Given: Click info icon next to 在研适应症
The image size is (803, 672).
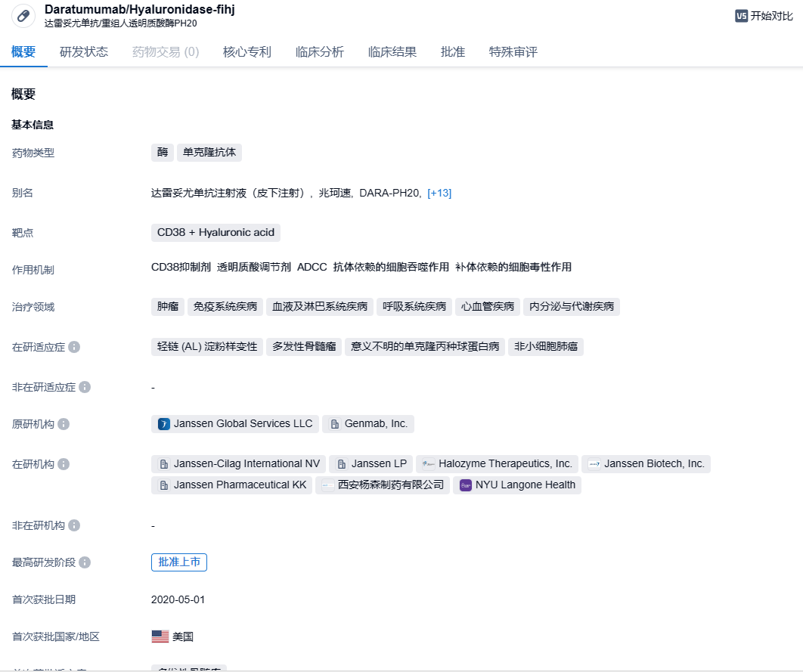Looking at the screenshot, I should pos(74,347).
